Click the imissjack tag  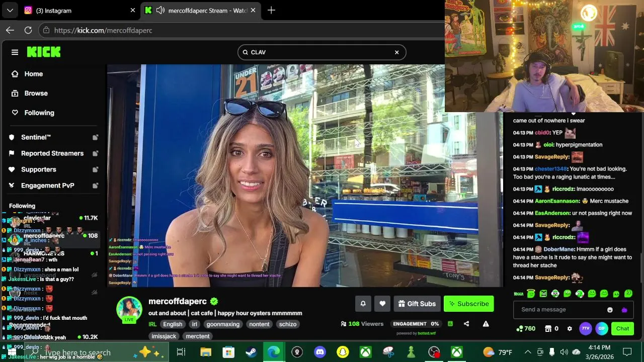pyautogui.click(x=164, y=336)
